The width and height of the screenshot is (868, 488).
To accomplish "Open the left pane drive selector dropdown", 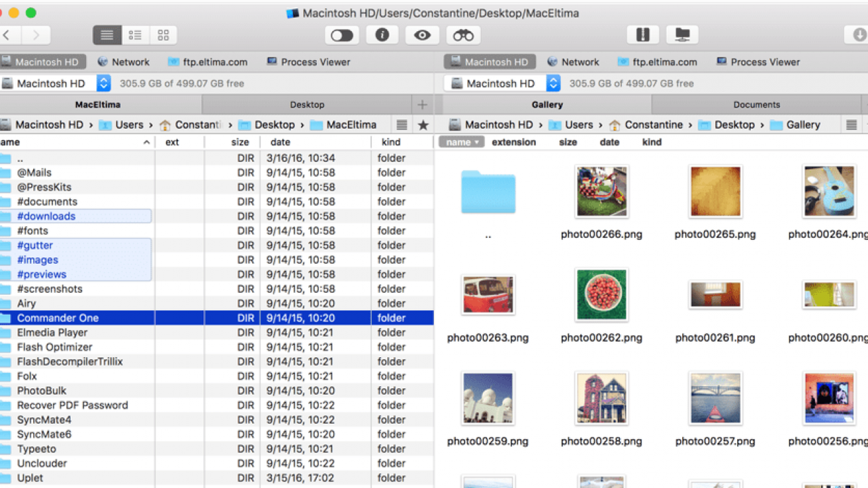I will click(x=103, y=82).
